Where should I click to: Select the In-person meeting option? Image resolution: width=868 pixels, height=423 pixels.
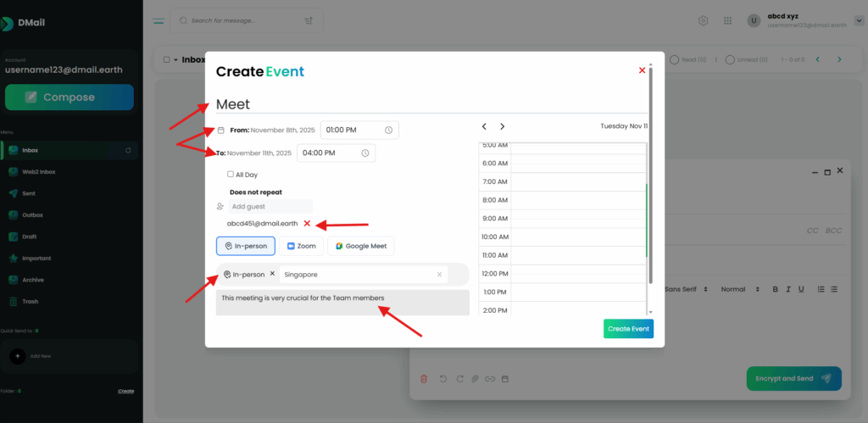coord(246,246)
